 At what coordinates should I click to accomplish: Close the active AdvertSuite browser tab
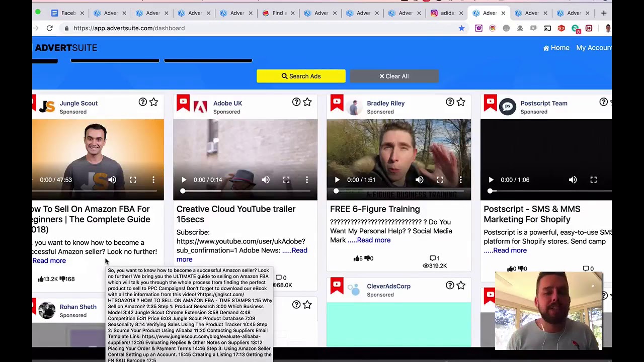click(x=503, y=13)
